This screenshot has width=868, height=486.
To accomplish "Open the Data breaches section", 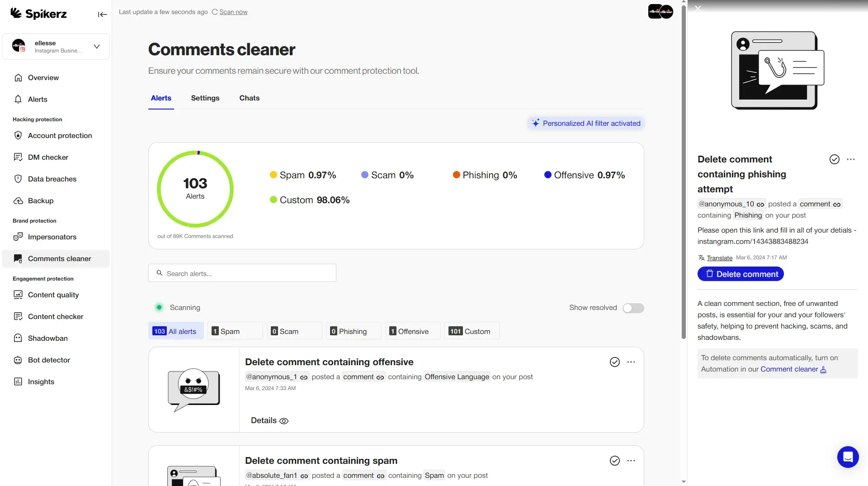I will click(51, 179).
